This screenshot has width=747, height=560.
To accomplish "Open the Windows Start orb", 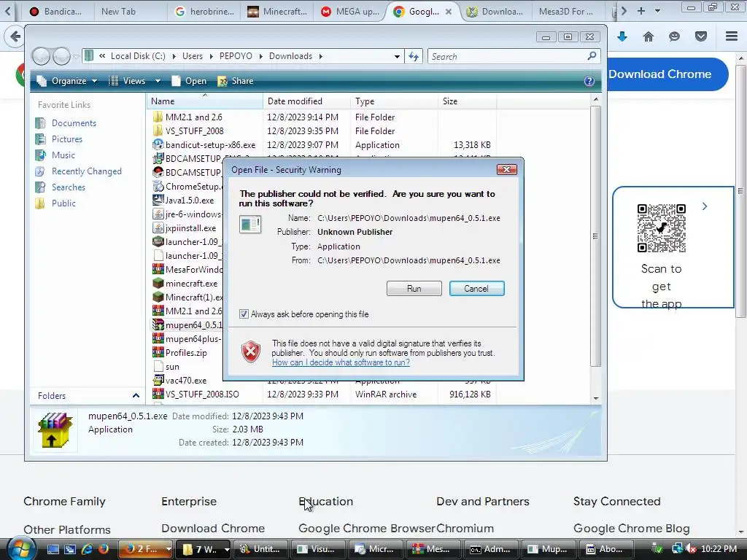I will [x=21, y=548].
